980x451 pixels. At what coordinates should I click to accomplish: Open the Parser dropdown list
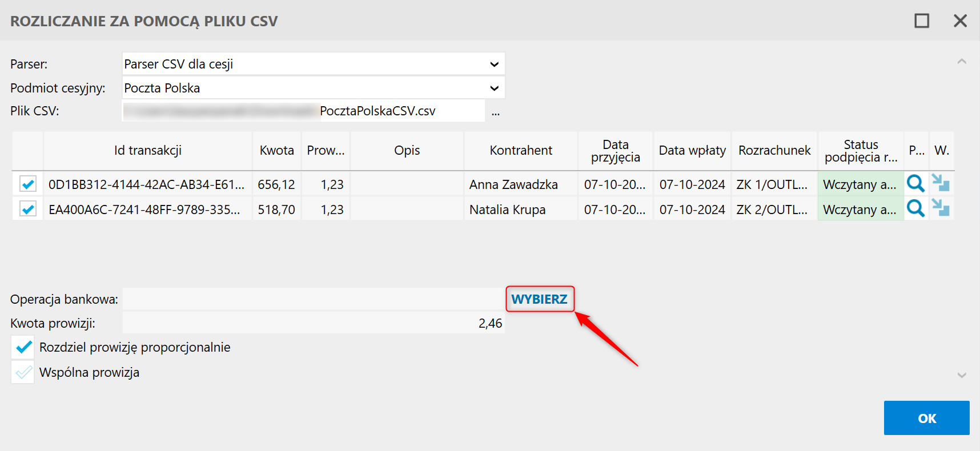click(x=494, y=64)
